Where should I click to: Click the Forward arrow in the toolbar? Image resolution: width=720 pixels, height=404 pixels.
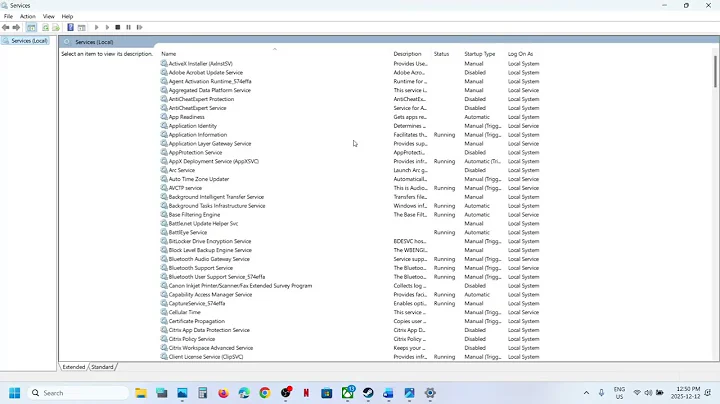pyautogui.click(x=16, y=28)
